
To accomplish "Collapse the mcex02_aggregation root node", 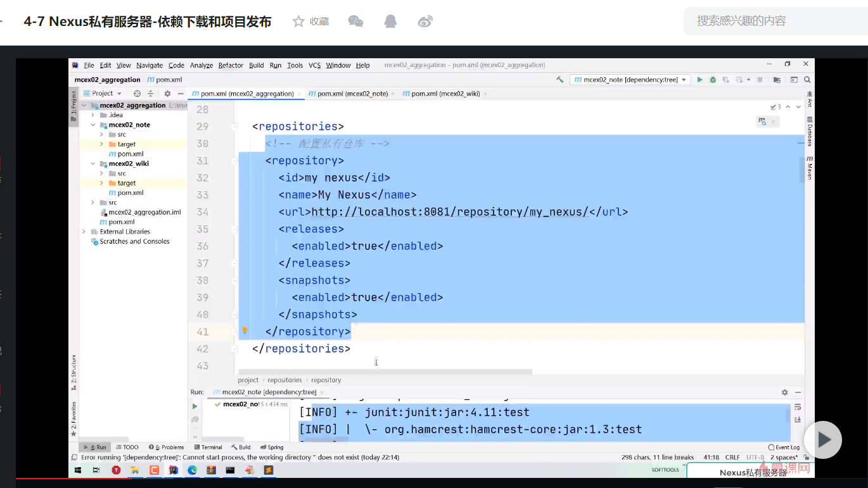I will 84,106.
